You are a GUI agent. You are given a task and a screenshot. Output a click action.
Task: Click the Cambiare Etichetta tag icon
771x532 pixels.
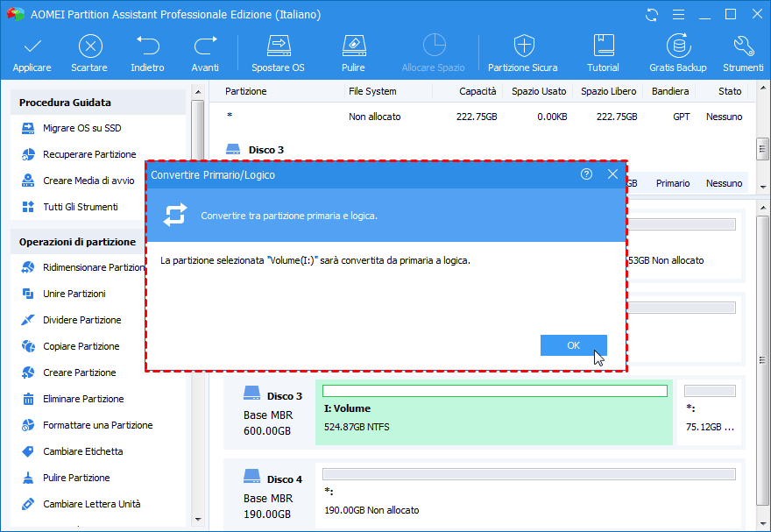click(x=28, y=451)
